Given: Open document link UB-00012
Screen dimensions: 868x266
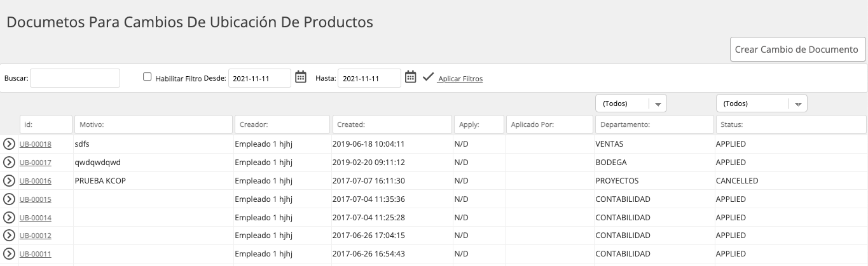Looking at the screenshot, I should pyautogui.click(x=36, y=236).
